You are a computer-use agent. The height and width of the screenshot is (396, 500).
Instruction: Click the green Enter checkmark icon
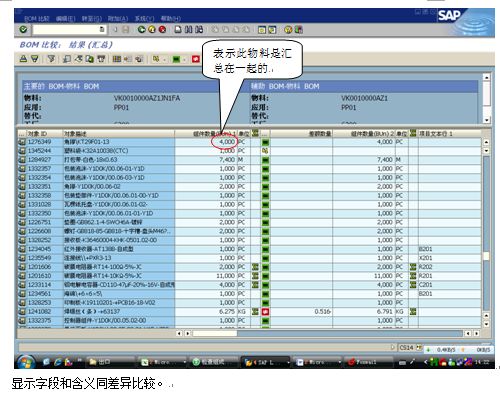(x=23, y=30)
